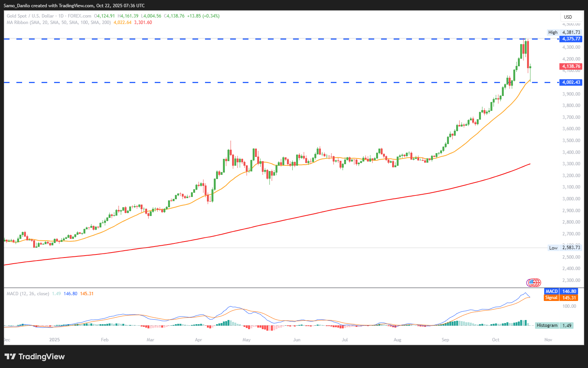Click the US flag economic event icon

pos(531,282)
